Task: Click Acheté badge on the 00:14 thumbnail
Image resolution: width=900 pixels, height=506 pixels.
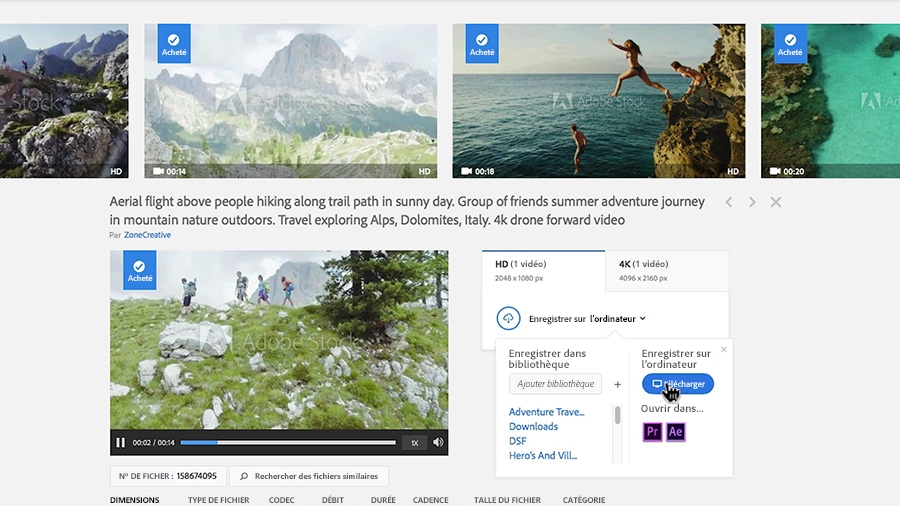Action: [174, 44]
